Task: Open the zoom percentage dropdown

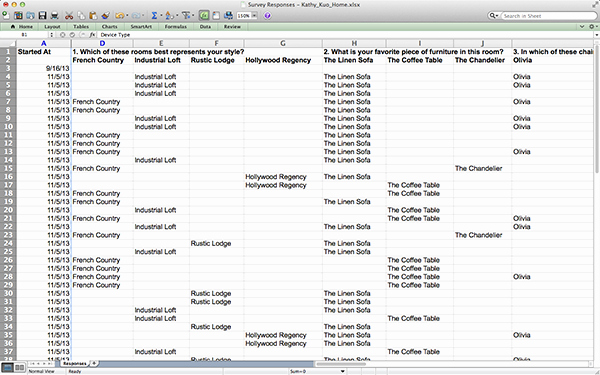Action: [254, 16]
